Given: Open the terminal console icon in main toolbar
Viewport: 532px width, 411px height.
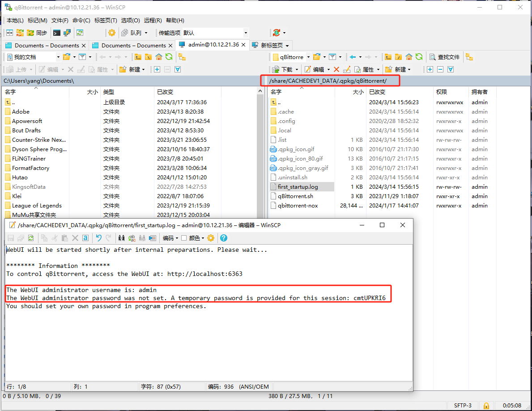Looking at the screenshot, I should click(57, 33).
